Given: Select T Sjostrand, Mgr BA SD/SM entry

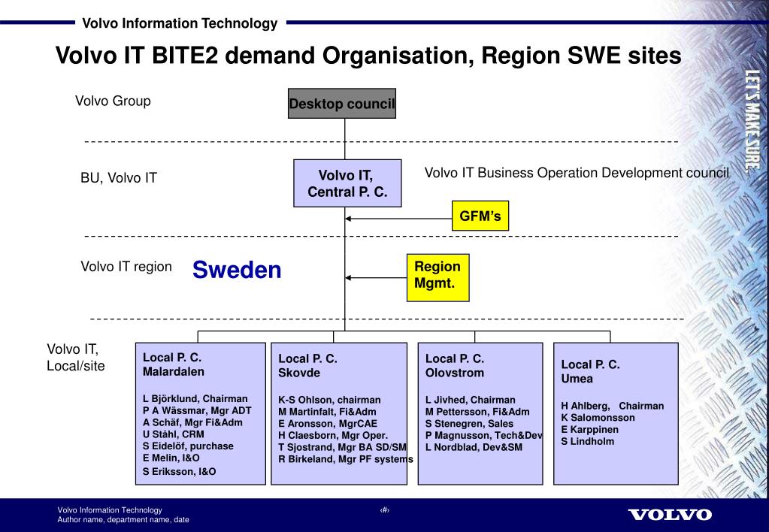Looking at the screenshot, I should [x=342, y=447].
